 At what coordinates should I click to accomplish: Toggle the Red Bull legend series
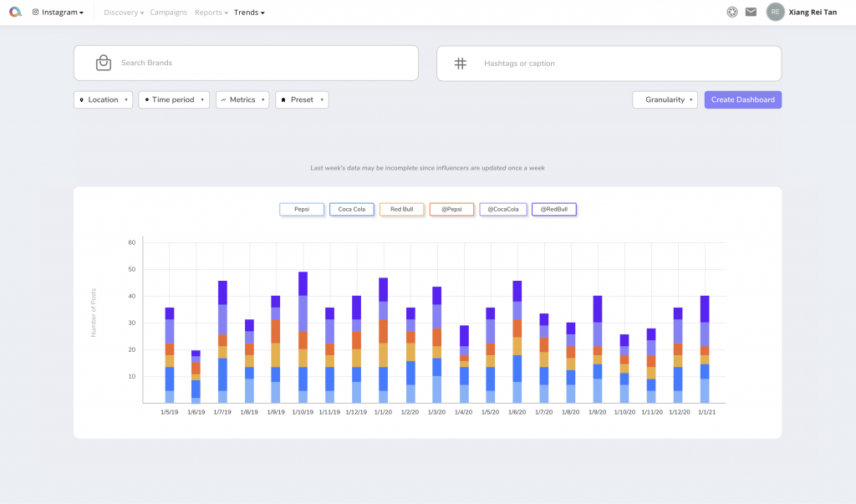[402, 209]
